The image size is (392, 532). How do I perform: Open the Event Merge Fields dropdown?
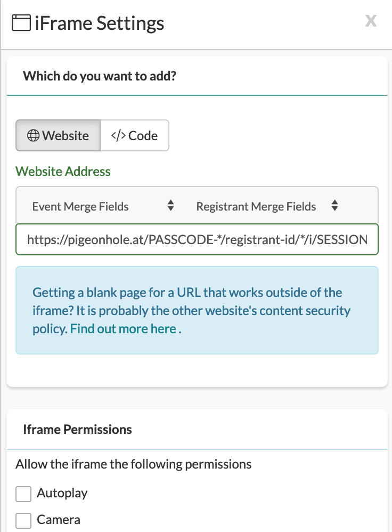click(101, 206)
